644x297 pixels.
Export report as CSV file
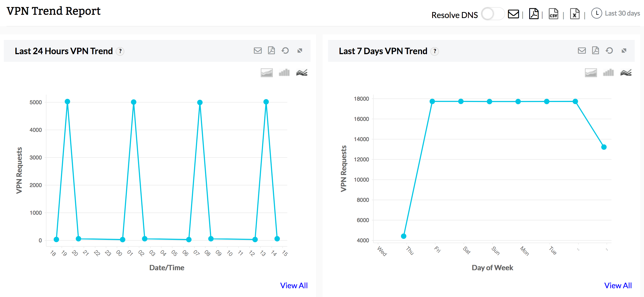click(554, 14)
